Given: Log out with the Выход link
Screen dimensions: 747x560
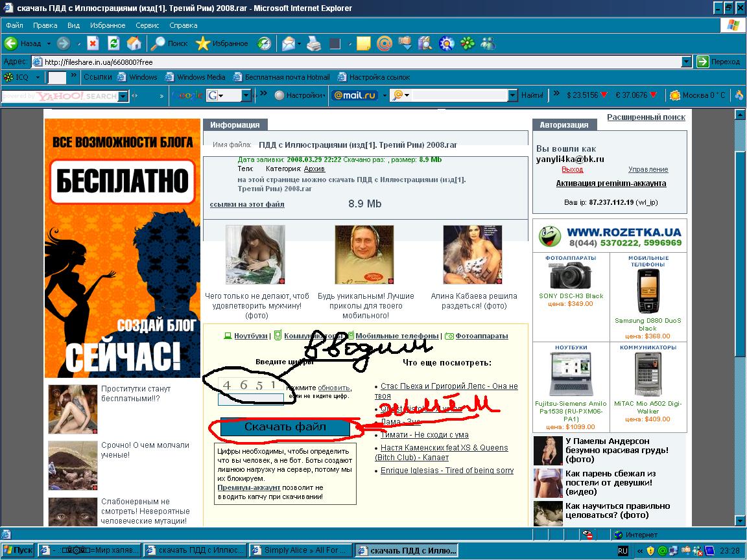Looking at the screenshot, I should (x=572, y=170).
